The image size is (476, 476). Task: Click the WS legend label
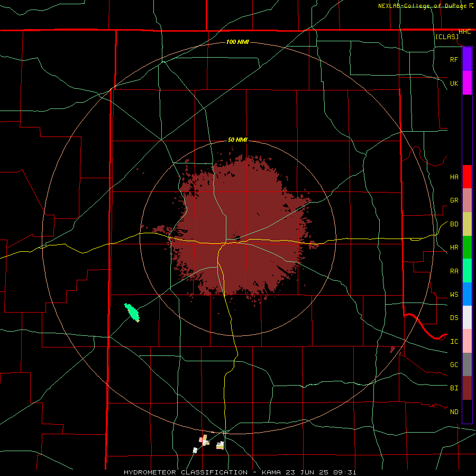454,295
